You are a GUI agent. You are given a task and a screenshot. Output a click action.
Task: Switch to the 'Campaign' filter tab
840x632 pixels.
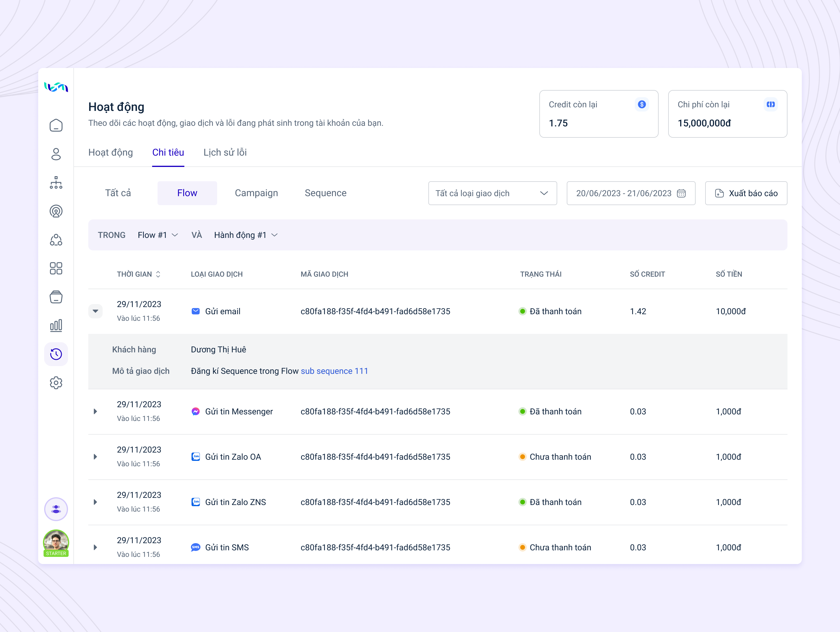pyautogui.click(x=256, y=193)
